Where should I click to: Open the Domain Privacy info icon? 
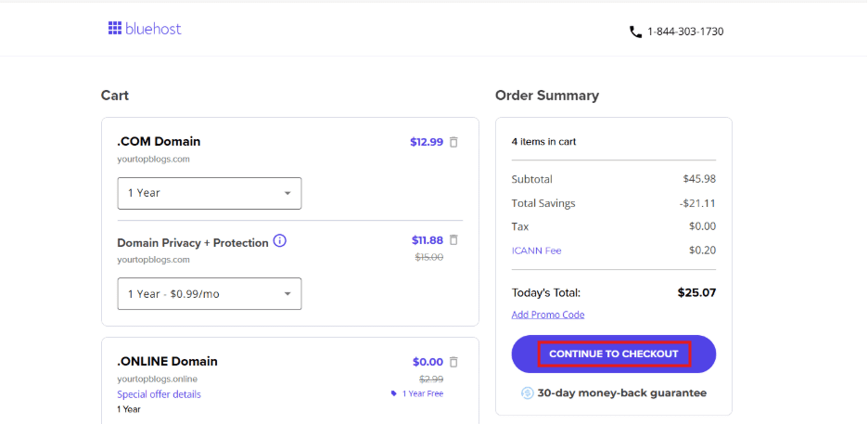click(280, 241)
